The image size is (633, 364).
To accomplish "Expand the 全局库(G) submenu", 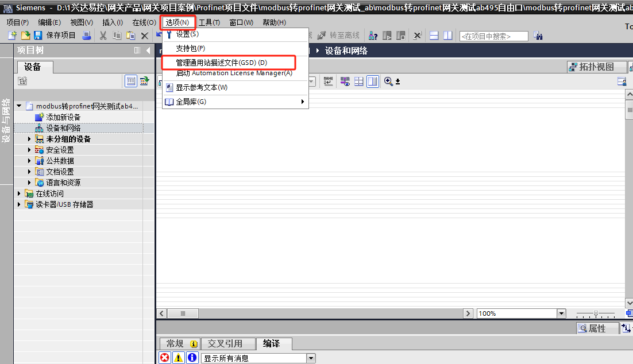I will coord(236,102).
